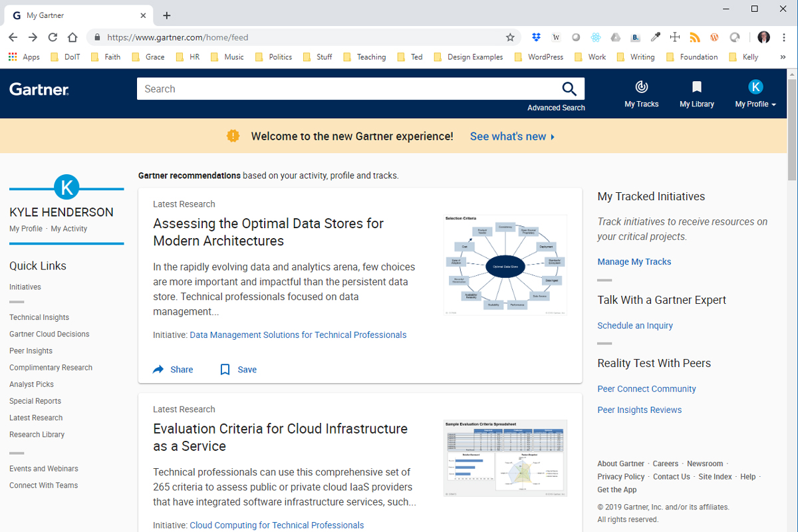Open the RSS feed extension
Screen dimensions: 798x532
[x=694, y=37]
